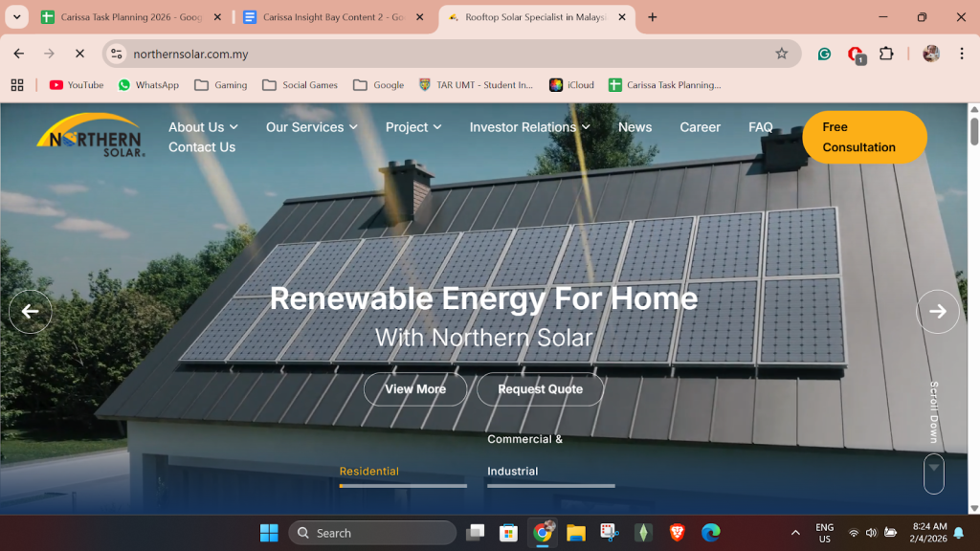Click the next-slide right arrow
The height and width of the screenshot is (551, 980).
[937, 311]
